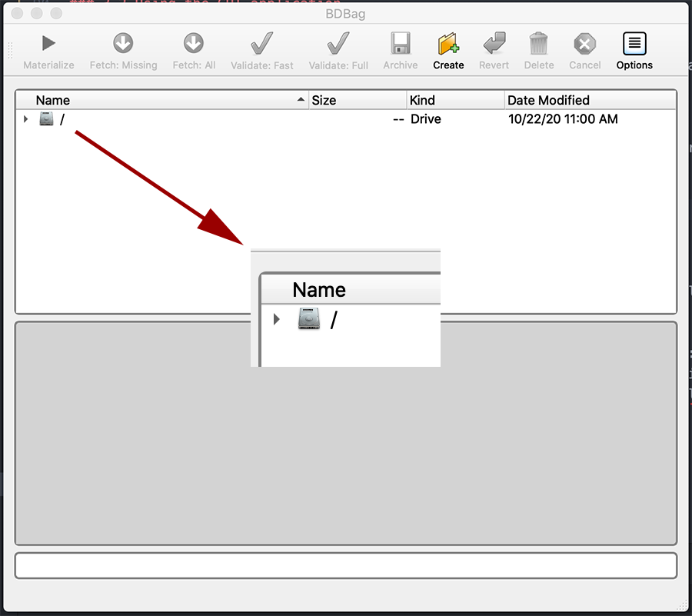Click the Delete trash can icon
692x616 pixels.
point(538,43)
